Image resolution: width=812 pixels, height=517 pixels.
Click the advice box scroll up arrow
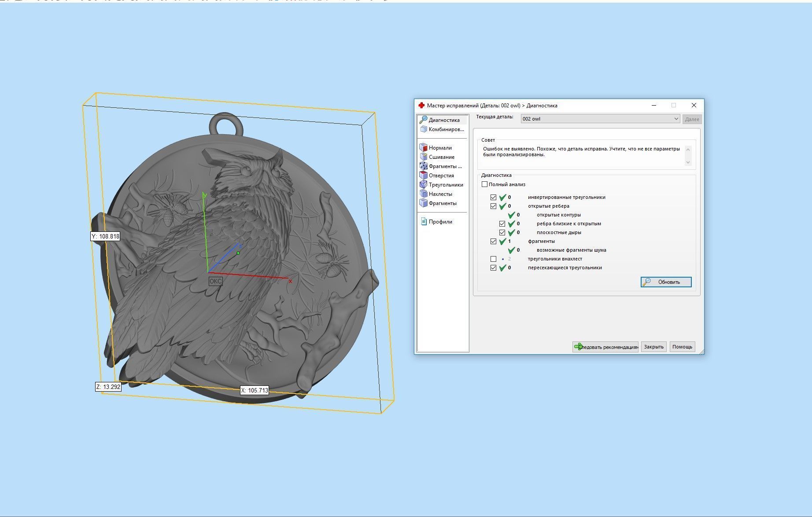[688, 149]
